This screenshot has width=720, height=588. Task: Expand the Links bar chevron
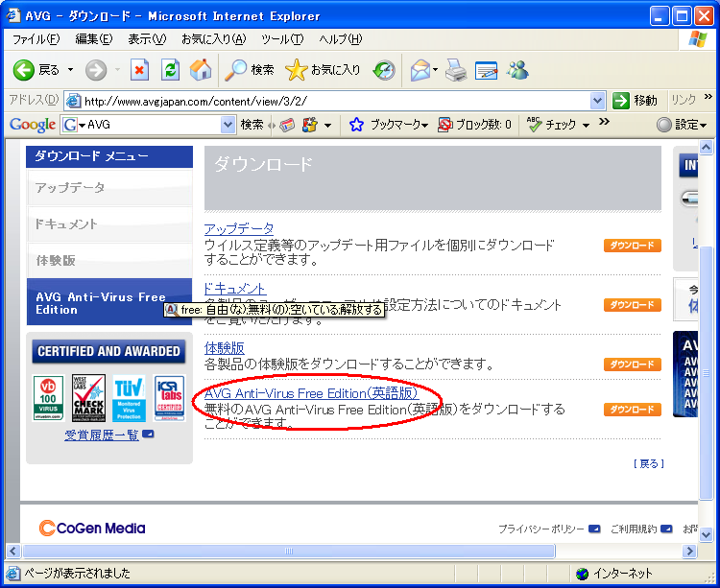click(x=708, y=97)
